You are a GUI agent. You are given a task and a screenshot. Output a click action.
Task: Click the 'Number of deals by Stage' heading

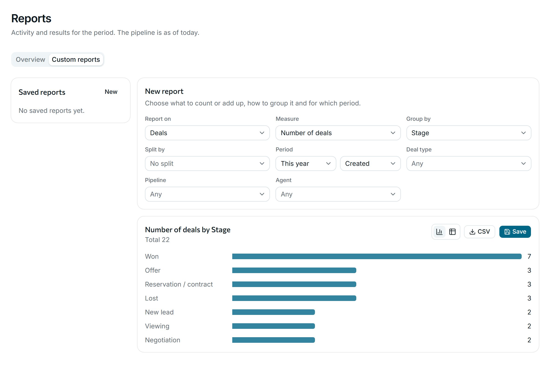click(188, 229)
